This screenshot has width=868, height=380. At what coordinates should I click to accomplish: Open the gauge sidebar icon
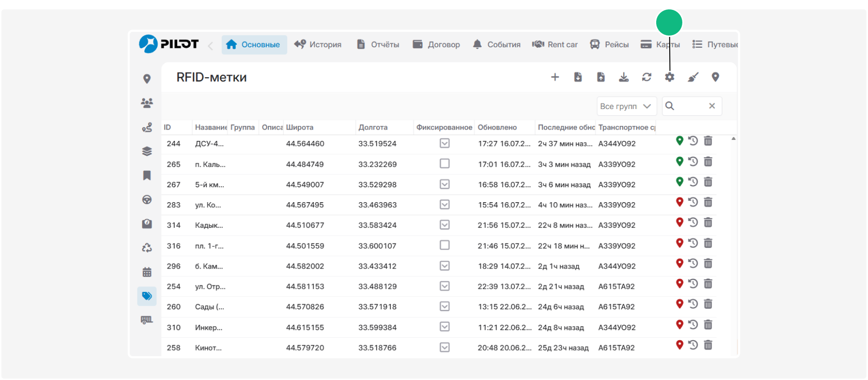147,224
